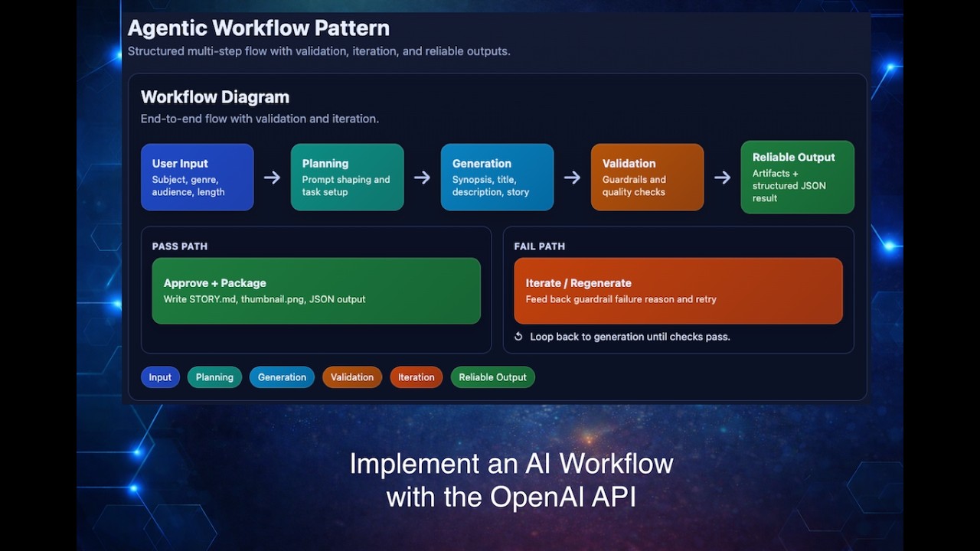Click the loop-back icon beside 'Loop back to generation'
The height and width of the screenshot is (551, 980).
[x=518, y=337]
